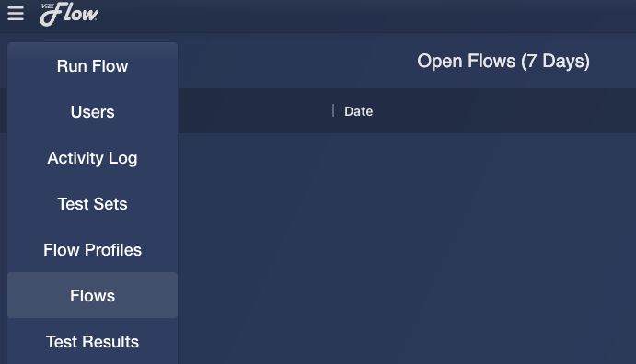Select Test Sets in the navigation menu
This screenshot has width=636, height=364.
pyautogui.click(x=92, y=204)
